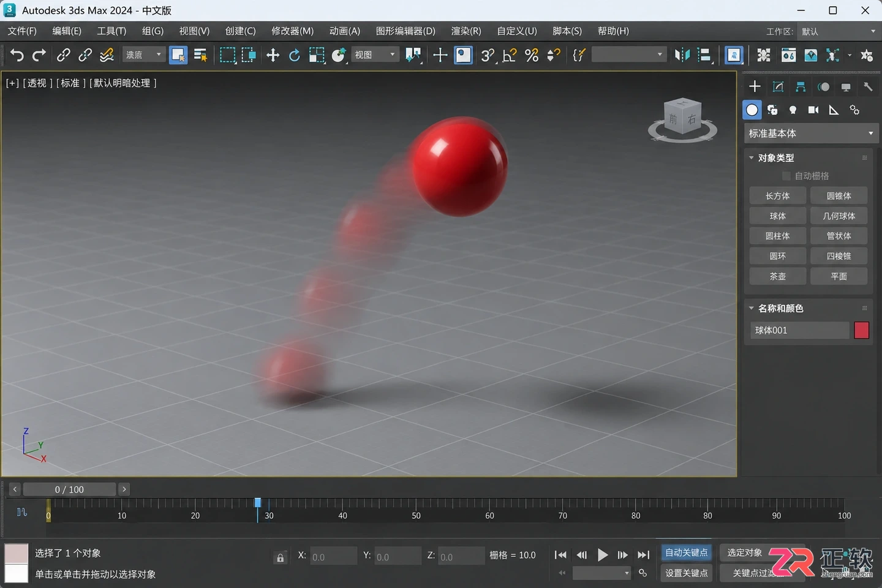Open the 渲染(R) menu

(x=466, y=31)
